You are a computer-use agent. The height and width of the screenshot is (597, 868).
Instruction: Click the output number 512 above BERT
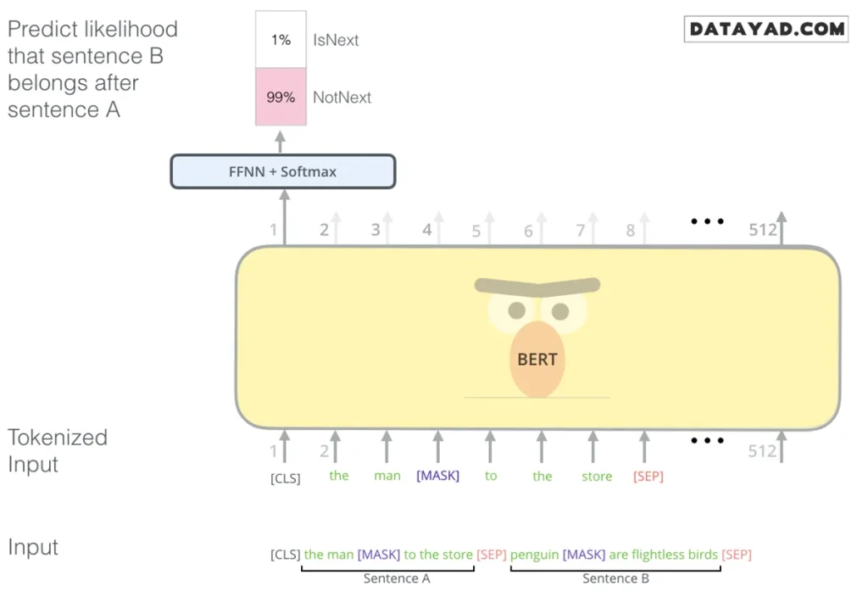764,229
